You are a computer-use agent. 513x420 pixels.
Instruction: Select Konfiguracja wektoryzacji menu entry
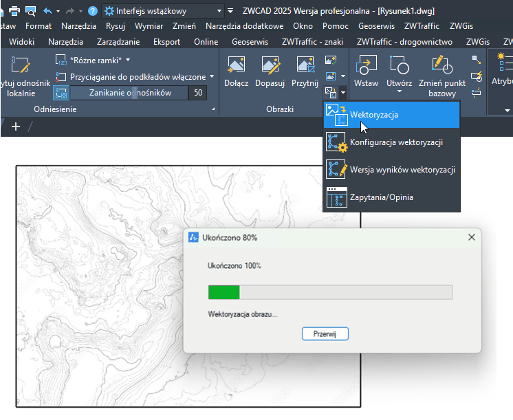(x=391, y=142)
